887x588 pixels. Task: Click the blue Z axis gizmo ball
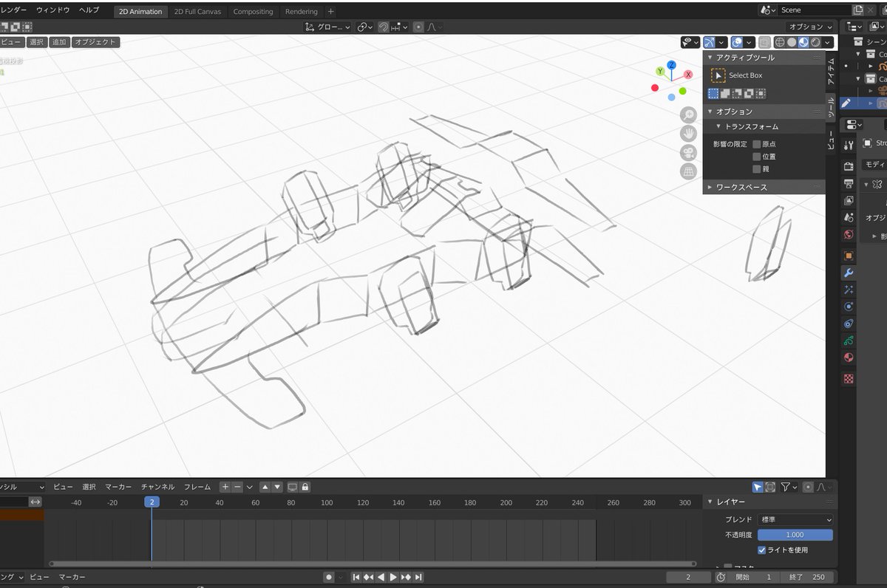pos(671,65)
